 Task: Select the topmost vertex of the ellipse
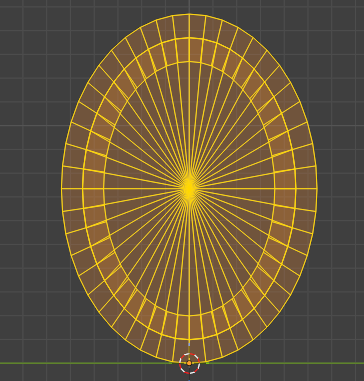pyautogui.click(x=189, y=14)
